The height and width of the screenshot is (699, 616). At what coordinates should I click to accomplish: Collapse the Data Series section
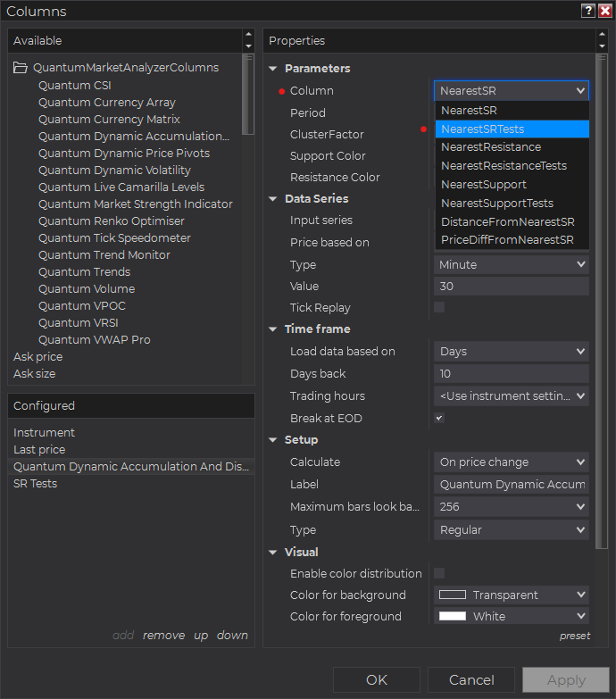[273, 199]
